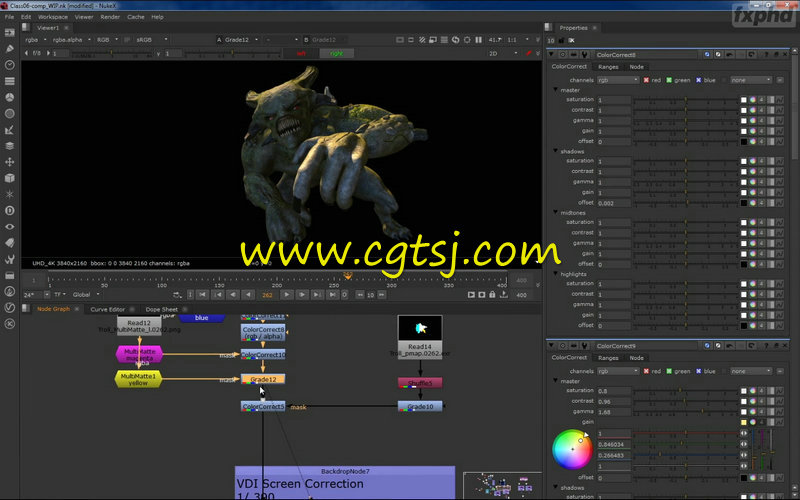Open the Channel nodes toolbar icon

coord(9,81)
